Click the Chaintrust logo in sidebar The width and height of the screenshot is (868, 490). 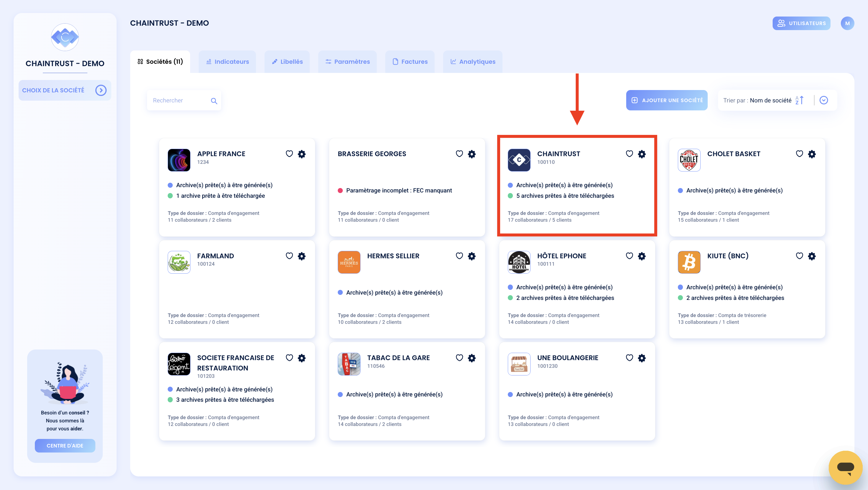click(65, 37)
